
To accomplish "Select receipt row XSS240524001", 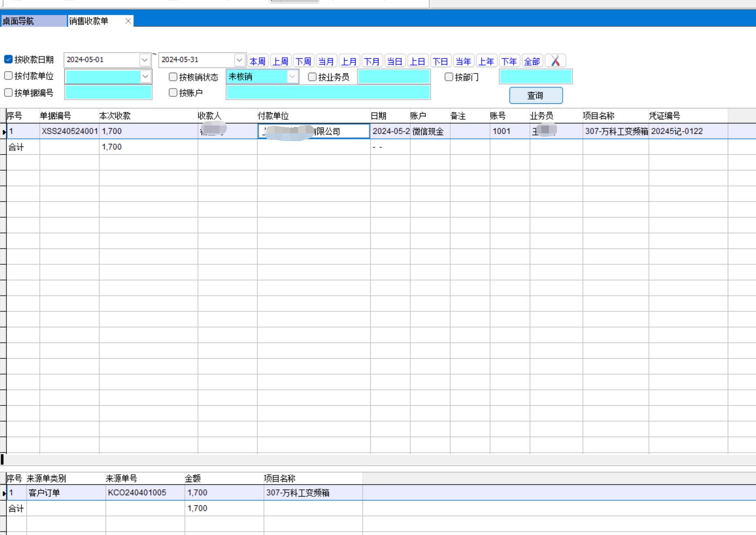I will [x=70, y=131].
